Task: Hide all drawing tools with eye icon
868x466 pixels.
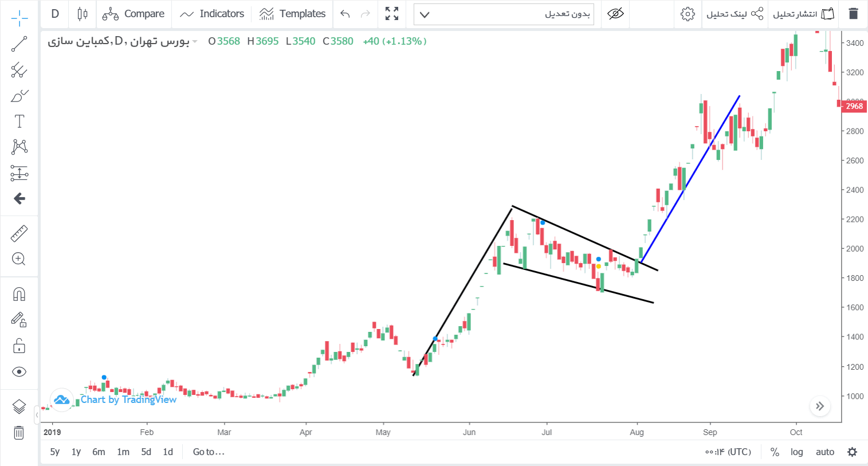Action: point(19,372)
